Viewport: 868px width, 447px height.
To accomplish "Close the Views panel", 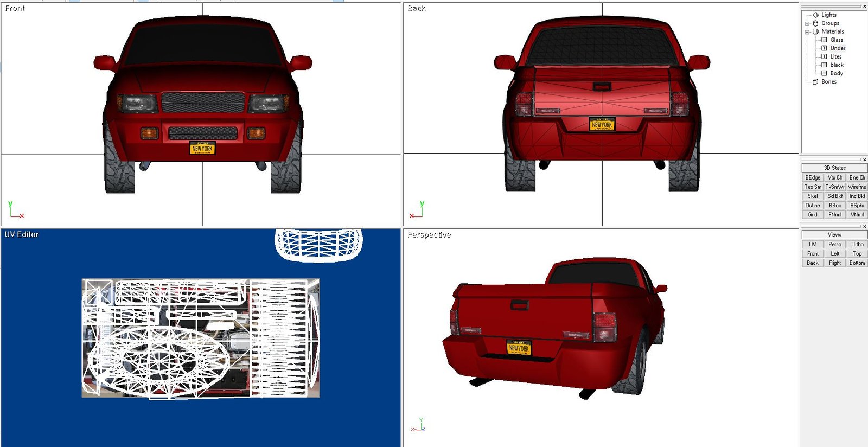I will 865,226.
